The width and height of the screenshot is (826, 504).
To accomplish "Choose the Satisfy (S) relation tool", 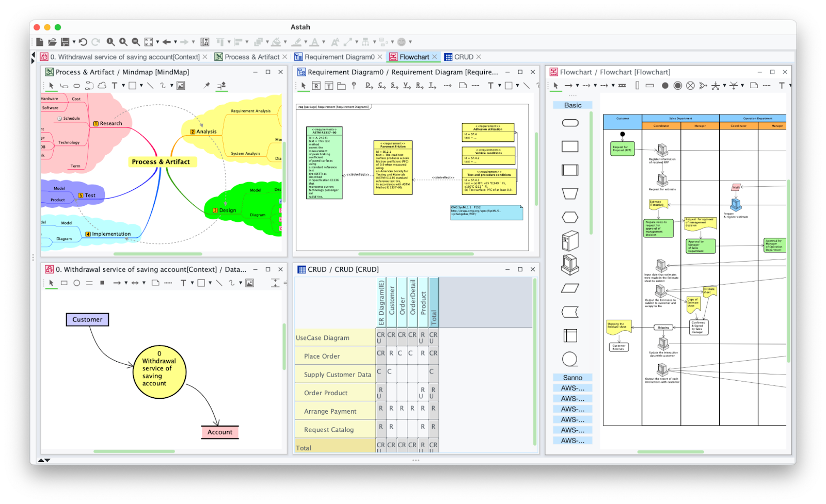I will coord(394,86).
